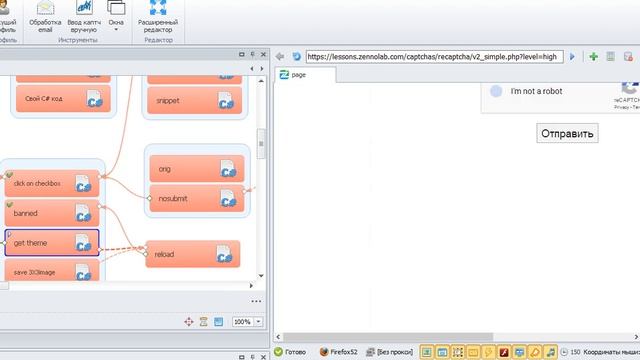Open the Расширенный редактор
This screenshot has width=640, height=360.
tap(158, 17)
